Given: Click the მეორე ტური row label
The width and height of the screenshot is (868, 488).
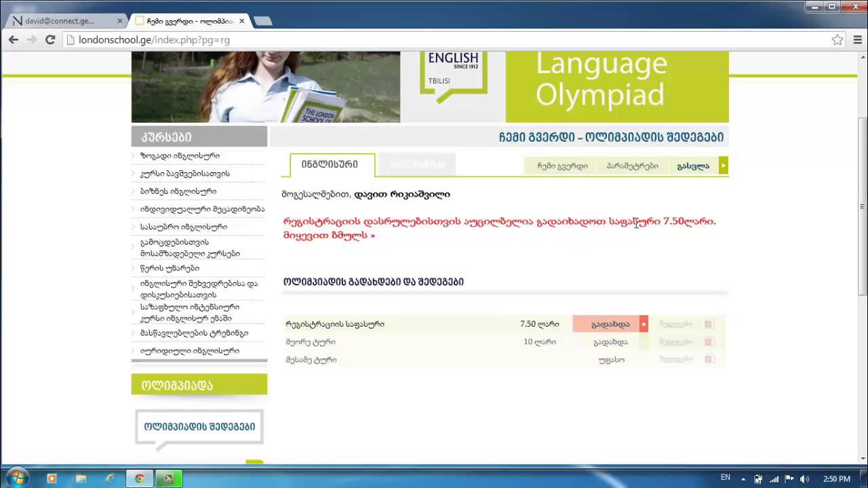Looking at the screenshot, I should pyautogui.click(x=311, y=342).
